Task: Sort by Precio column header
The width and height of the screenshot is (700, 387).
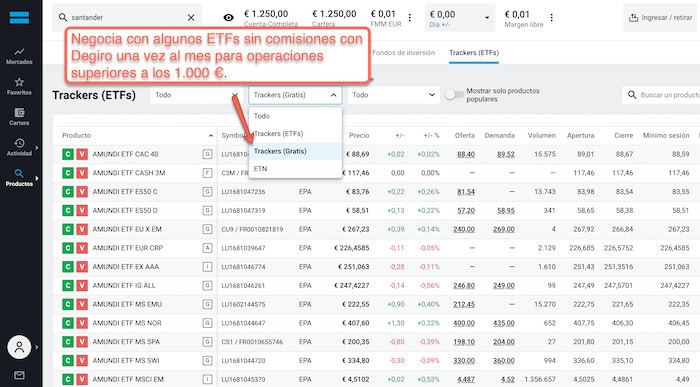Action: [359, 136]
